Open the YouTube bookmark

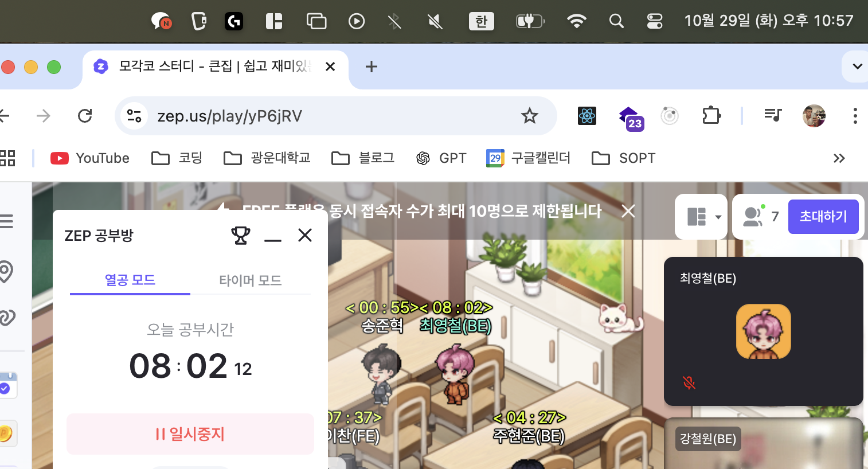point(90,158)
